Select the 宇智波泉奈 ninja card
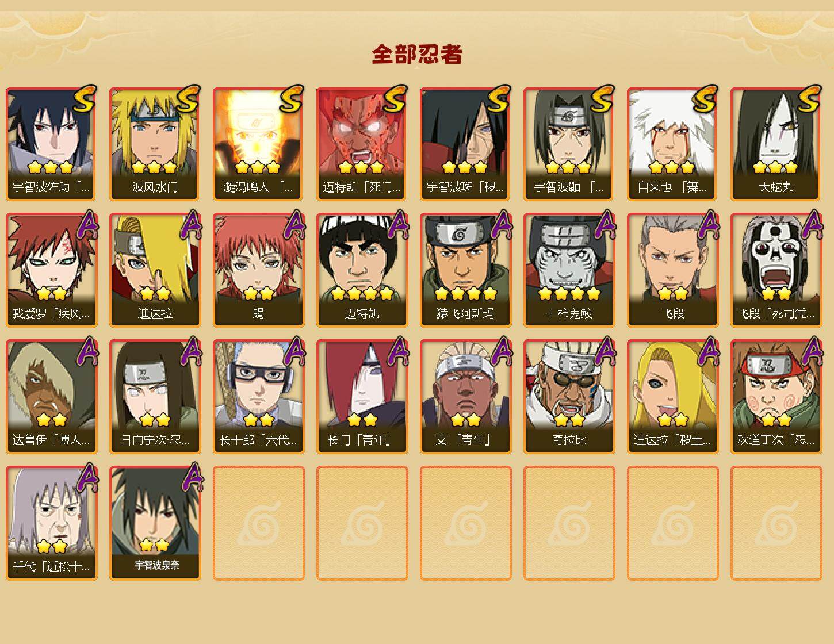The height and width of the screenshot is (644, 834). [155, 523]
